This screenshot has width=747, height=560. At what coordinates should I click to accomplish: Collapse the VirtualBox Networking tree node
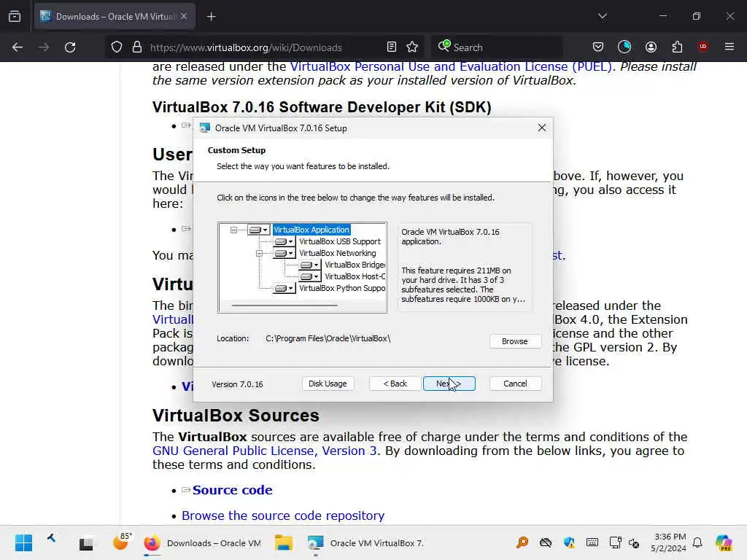pos(259,253)
